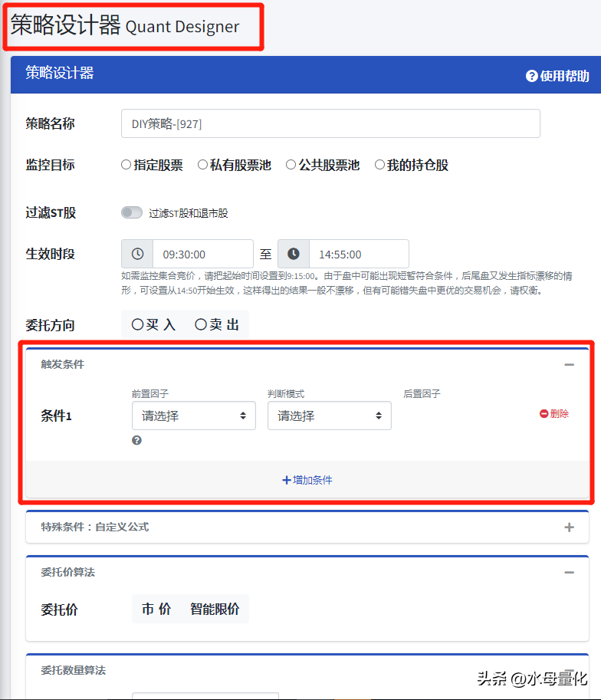The height and width of the screenshot is (700, 601).
Task: Choose 买入 as the order direction
Action: [153, 324]
